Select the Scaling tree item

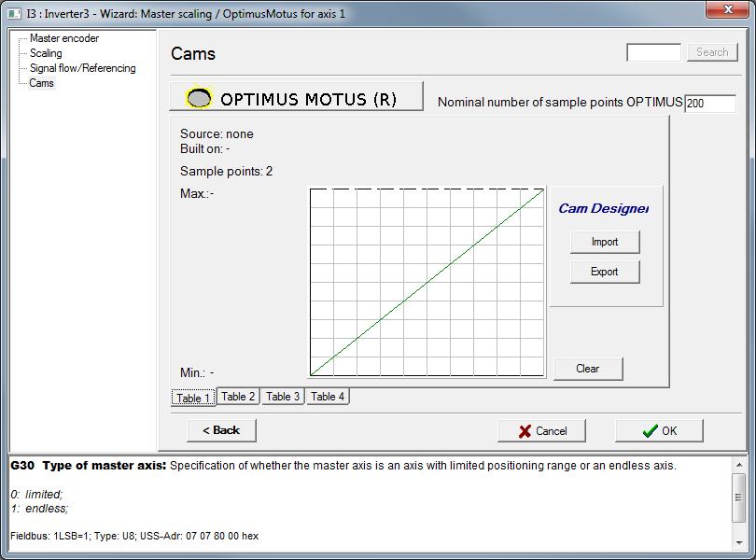click(46, 53)
